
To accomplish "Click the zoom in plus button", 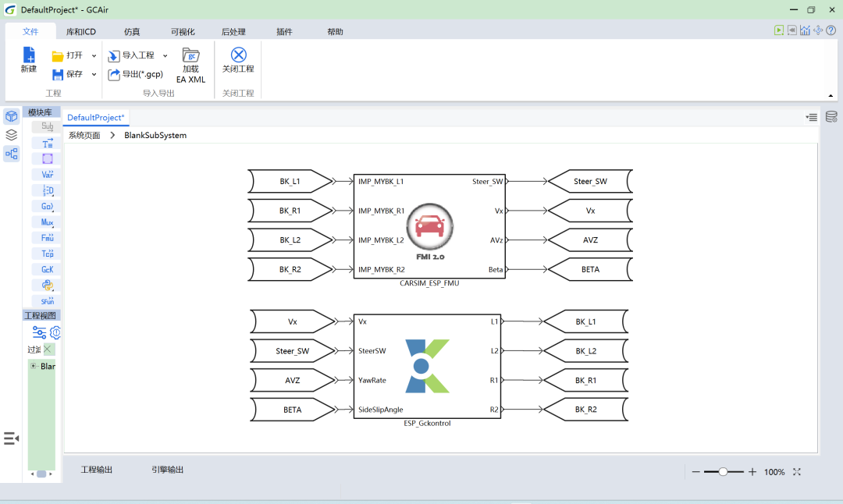I will pyautogui.click(x=752, y=472).
